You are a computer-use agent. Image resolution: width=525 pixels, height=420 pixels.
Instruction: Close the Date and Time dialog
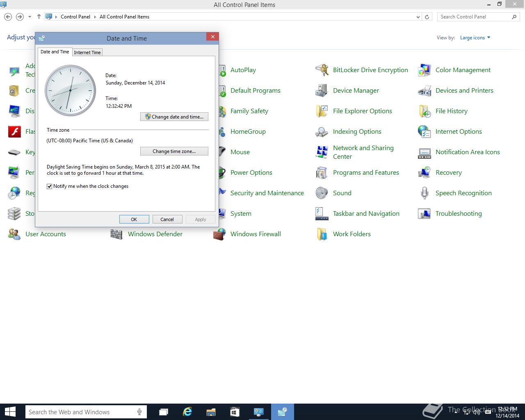point(212,37)
